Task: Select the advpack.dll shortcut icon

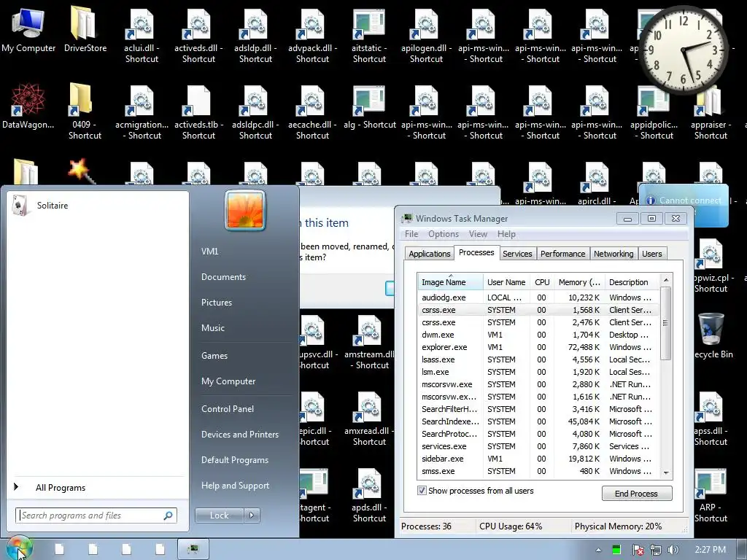Action: pos(312,36)
